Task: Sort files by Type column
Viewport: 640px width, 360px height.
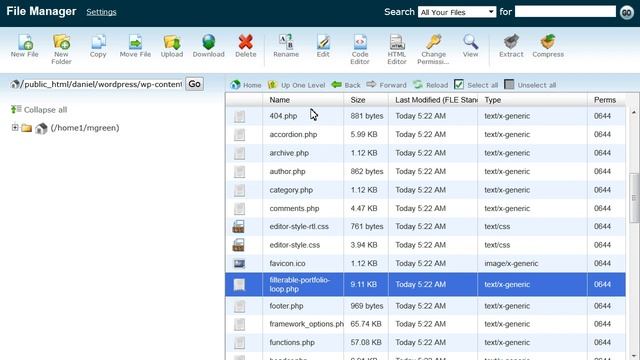Action: pyautogui.click(x=493, y=100)
